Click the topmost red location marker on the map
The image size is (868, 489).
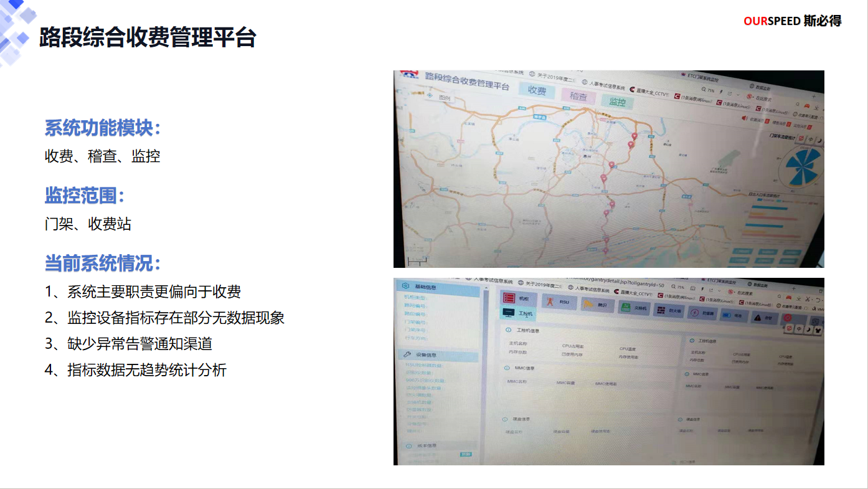pos(634,136)
